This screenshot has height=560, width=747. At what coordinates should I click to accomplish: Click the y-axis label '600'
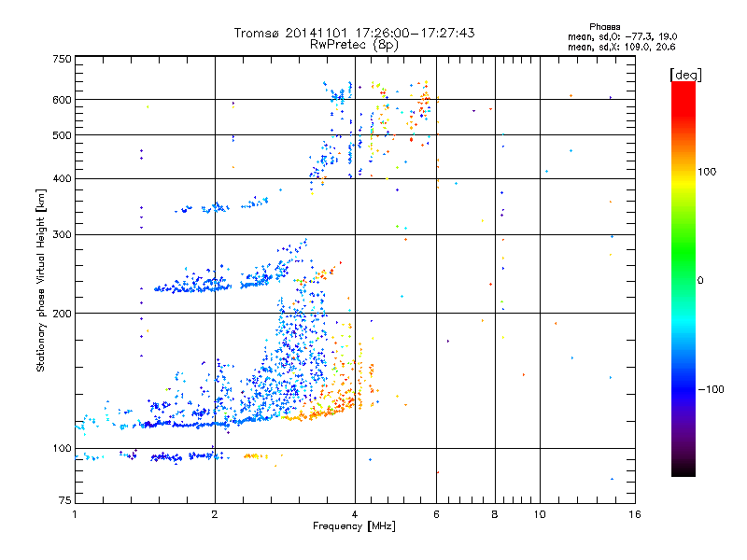pos(62,100)
